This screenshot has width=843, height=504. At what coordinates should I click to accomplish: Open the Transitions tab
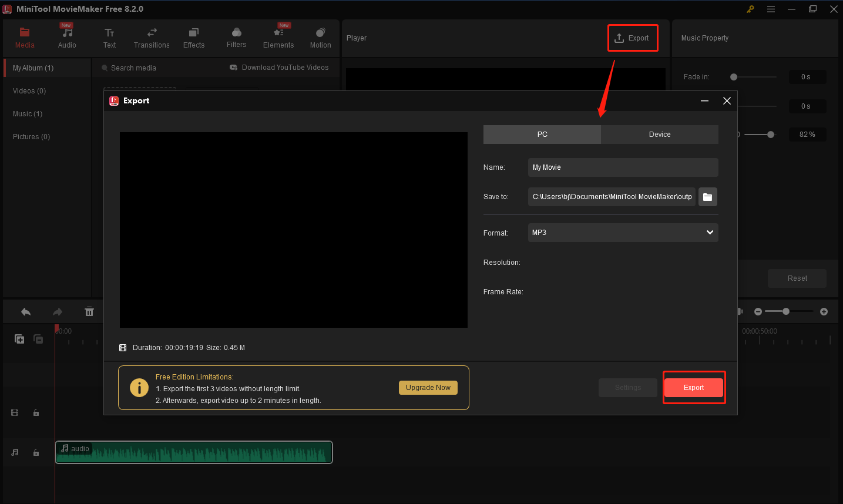pyautogui.click(x=152, y=38)
